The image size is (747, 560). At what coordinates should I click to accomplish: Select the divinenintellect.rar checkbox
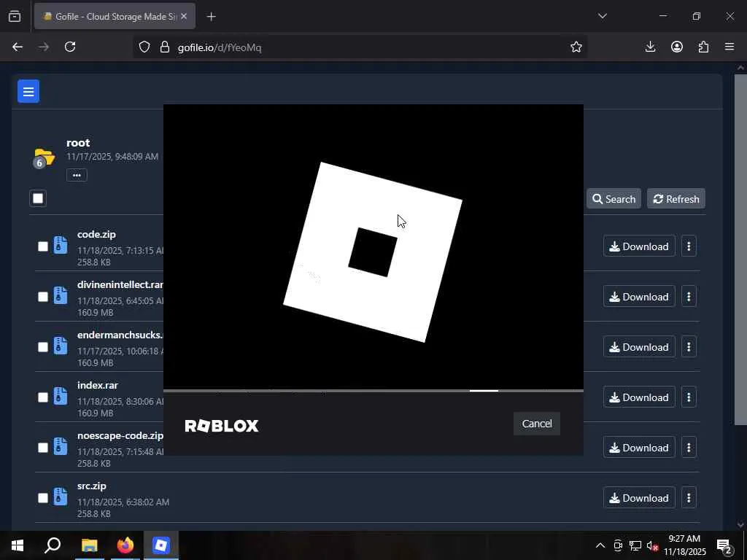[x=43, y=297]
